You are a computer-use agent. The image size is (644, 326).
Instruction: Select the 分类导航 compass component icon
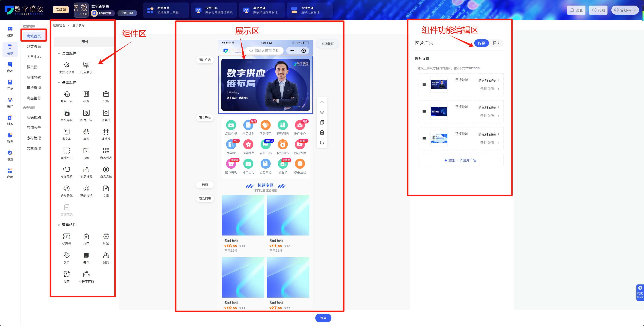coord(66,189)
